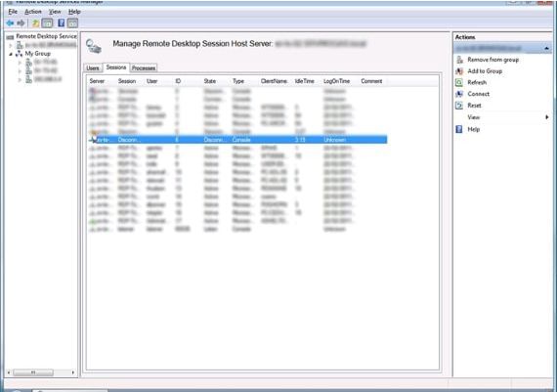557x392 pixels.
Task: Toggle the Show/Hide Action Pane toolbar icon
Action: [x=72, y=23]
